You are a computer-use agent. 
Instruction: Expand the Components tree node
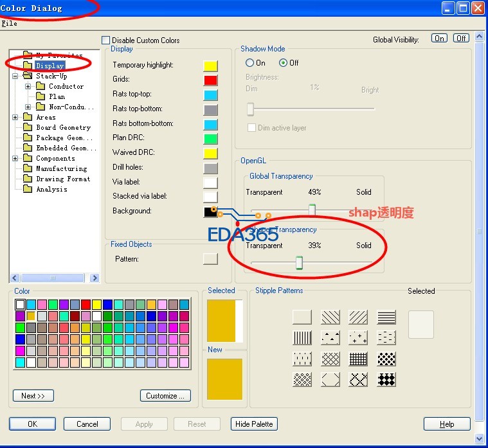click(x=15, y=158)
